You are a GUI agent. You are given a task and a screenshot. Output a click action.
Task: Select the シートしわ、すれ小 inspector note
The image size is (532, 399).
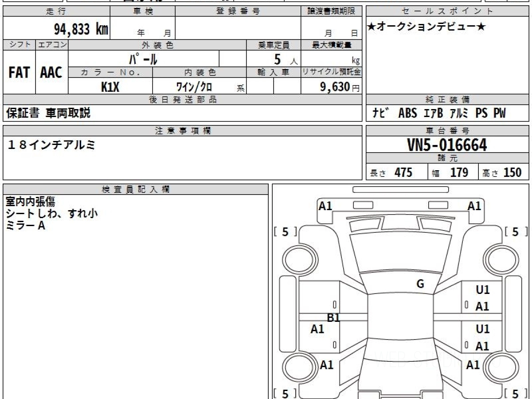pos(51,214)
